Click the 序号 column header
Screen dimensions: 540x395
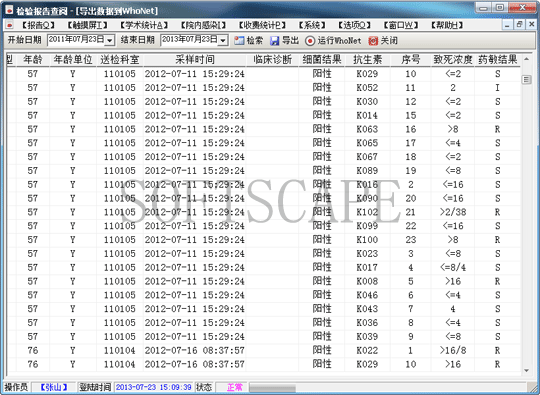pos(411,60)
